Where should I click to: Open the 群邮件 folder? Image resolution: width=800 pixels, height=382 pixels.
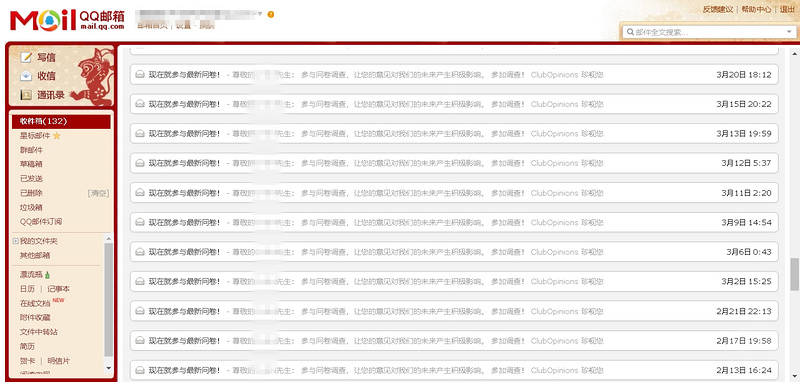(x=31, y=150)
